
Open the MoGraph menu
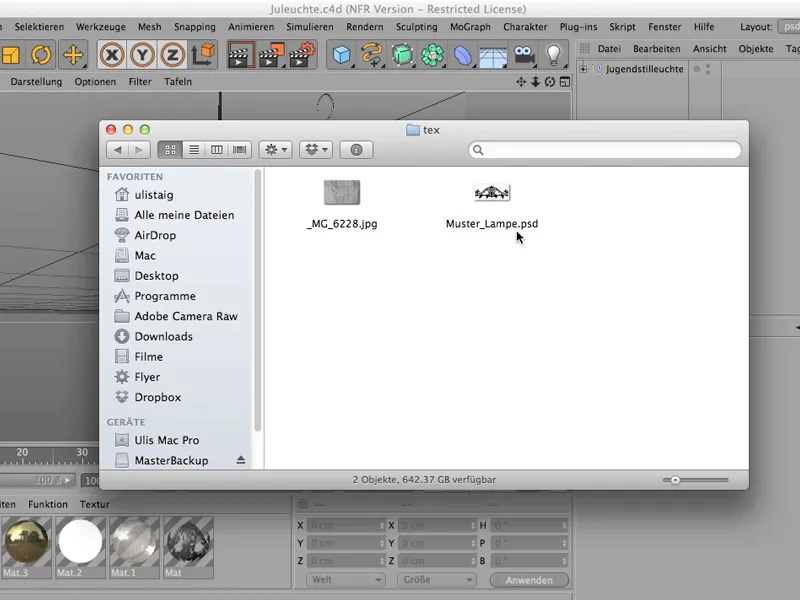pyautogui.click(x=470, y=27)
